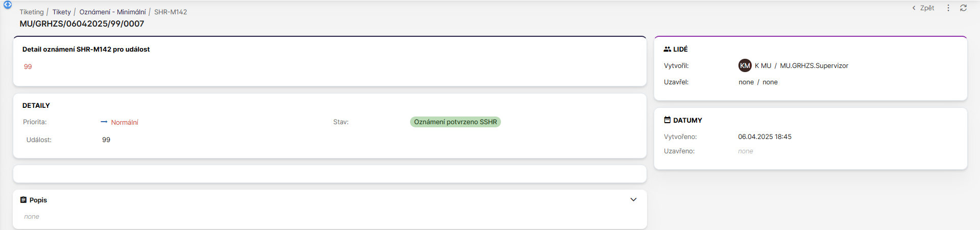Go back using Zpět button
This screenshot has width=980, height=230.
point(923,8)
